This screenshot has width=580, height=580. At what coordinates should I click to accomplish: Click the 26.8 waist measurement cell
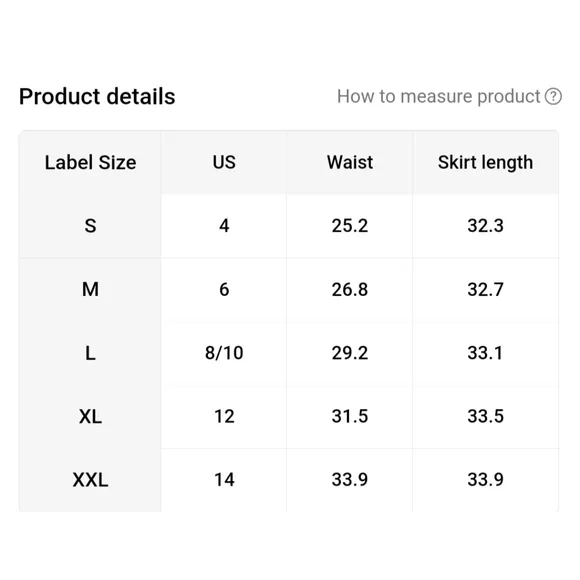pos(350,290)
